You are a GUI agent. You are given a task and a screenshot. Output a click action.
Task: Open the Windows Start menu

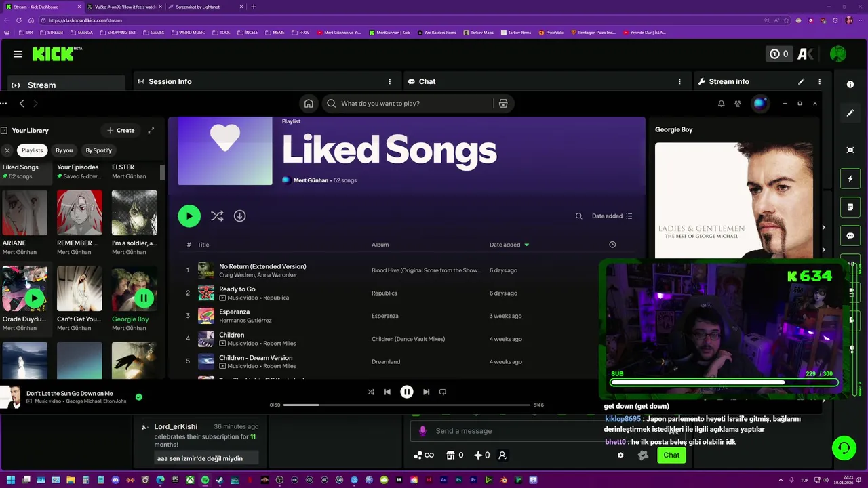click(11, 480)
